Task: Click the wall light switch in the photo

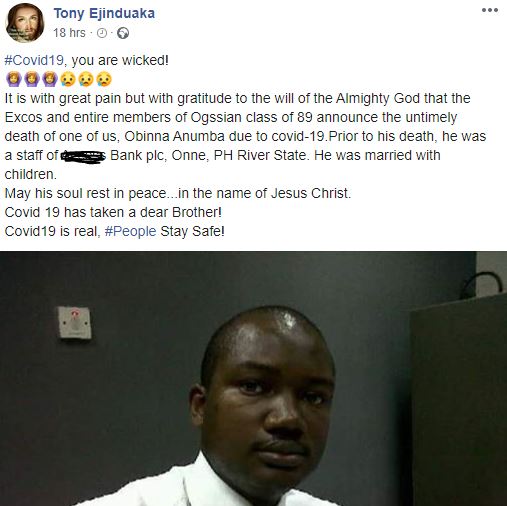Action: coord(75,323)
